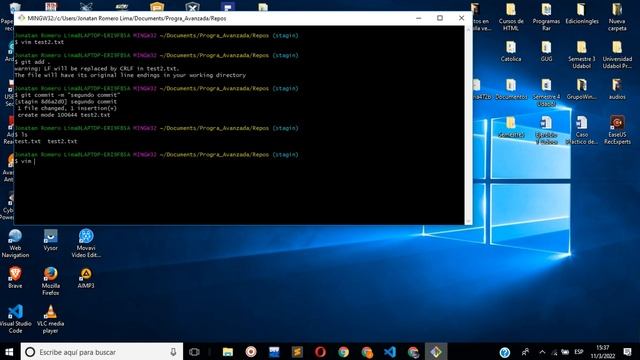Click 'create mode 100644 test2.txt' line
640x360 pixels.
(x=64, y=115)
